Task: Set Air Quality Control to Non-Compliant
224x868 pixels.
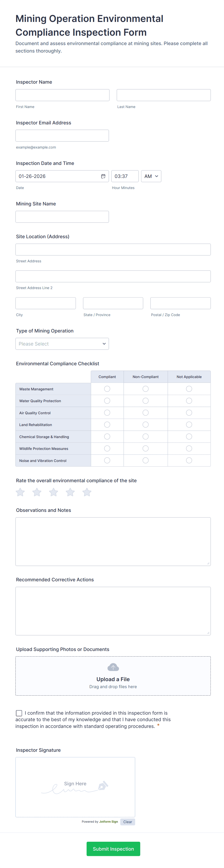Action: click(x=145, y=413)
